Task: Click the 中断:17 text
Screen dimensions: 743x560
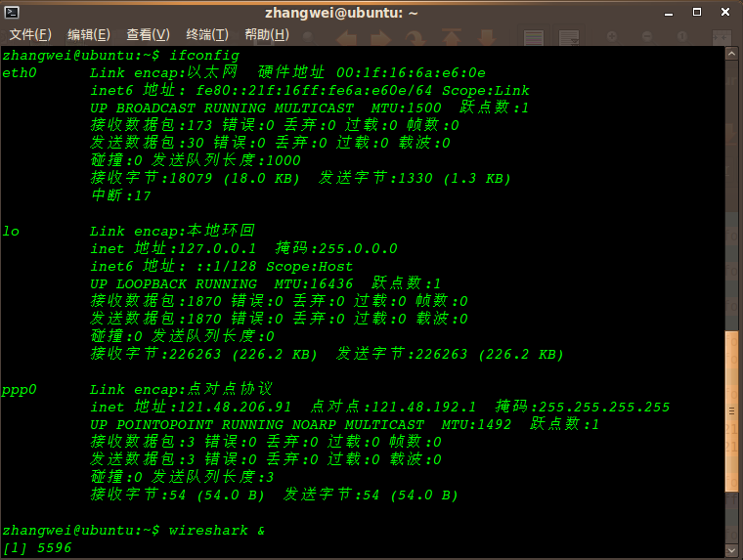Action: 121,195
